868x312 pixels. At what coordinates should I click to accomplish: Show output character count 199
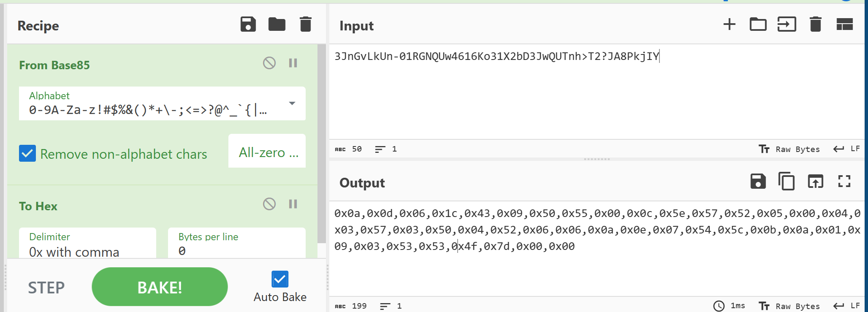(x=351, y=306)
